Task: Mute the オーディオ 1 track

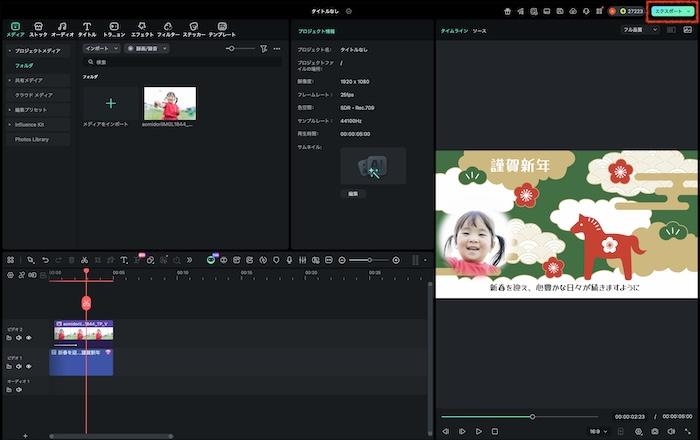Action: click(x=19, y=390)
